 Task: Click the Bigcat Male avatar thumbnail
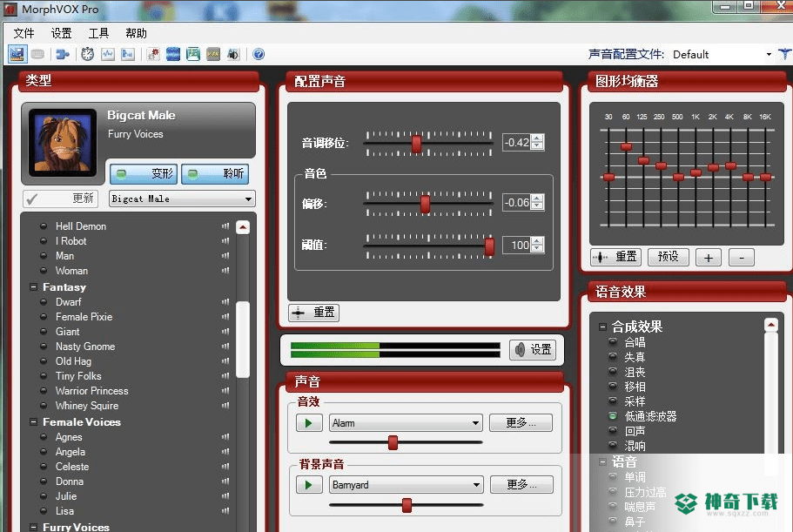63,142
